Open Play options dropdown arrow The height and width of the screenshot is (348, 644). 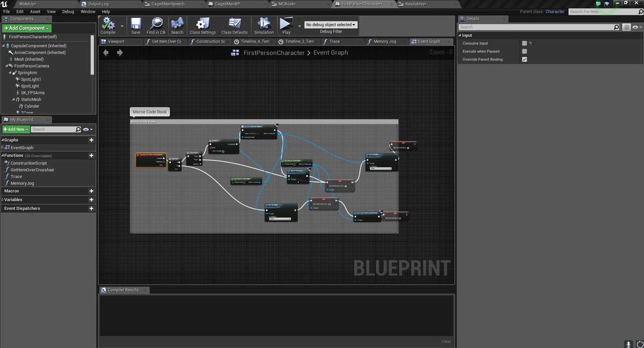tap(299, 25)
